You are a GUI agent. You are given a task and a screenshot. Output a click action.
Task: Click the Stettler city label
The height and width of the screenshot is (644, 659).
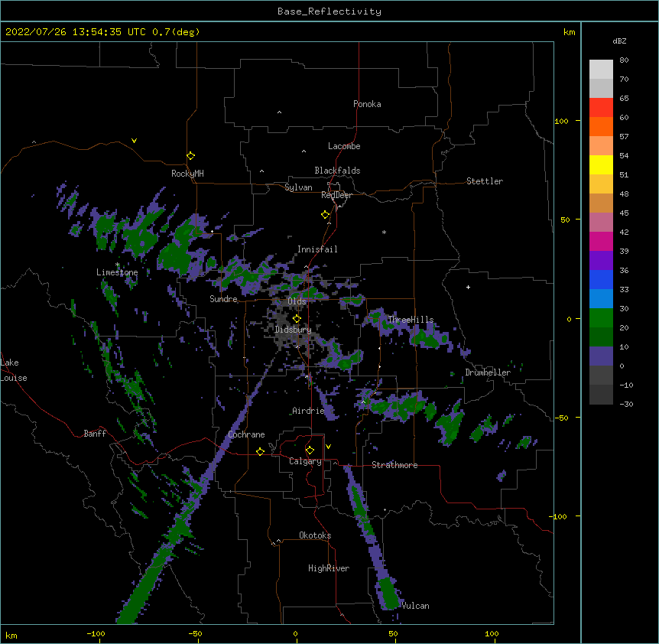485,181
